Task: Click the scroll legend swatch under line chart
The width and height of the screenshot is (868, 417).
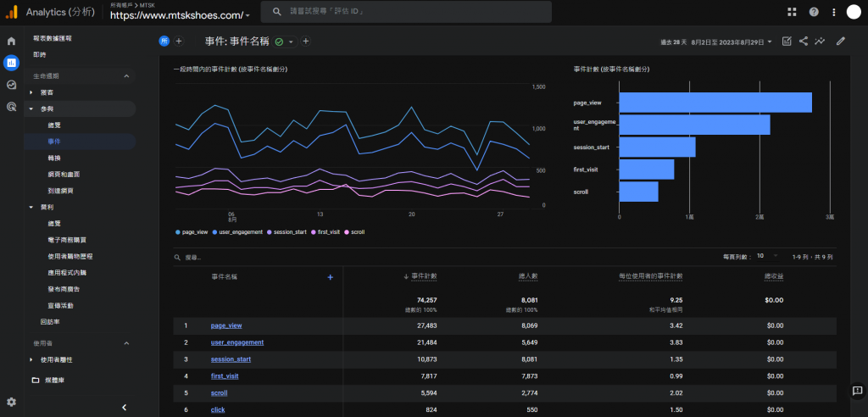Action: pyautogui.click(x=347, y=232)
